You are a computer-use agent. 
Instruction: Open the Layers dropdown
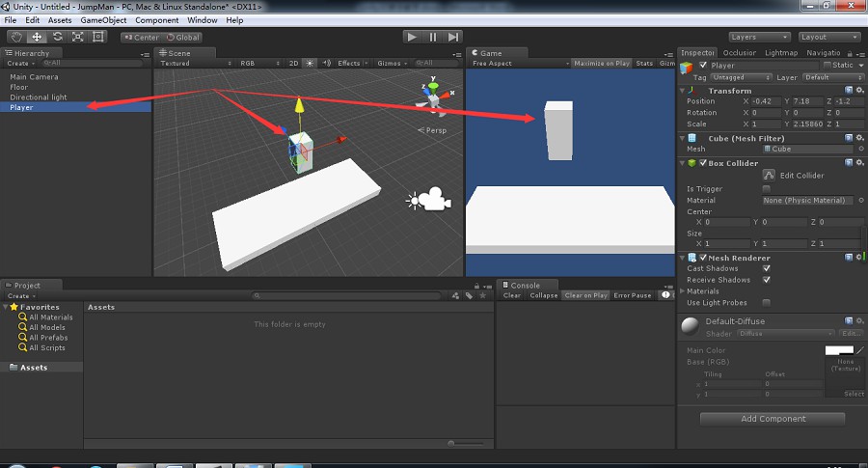759,37
